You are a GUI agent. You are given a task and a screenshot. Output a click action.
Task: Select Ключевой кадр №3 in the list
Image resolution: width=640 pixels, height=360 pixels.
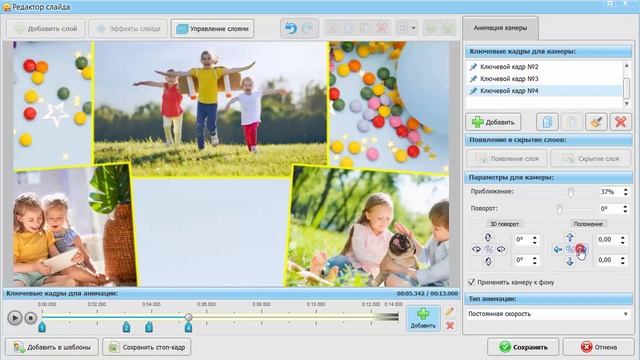[544, 78]
